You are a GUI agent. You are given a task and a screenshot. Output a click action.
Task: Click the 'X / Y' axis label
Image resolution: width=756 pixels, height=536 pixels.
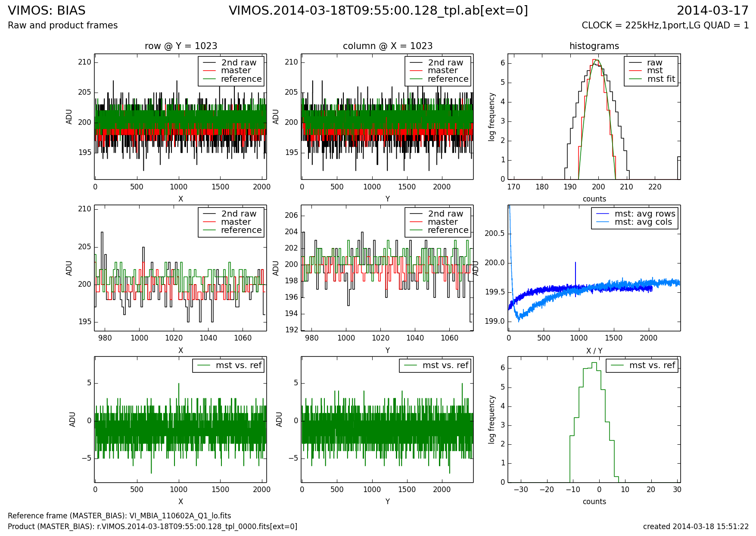pos(594,351)
